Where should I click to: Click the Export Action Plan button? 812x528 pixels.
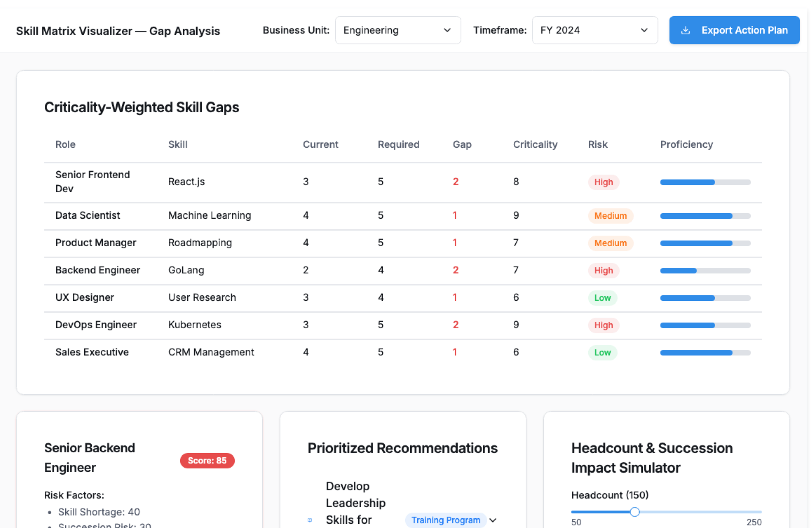pos(734,30)
